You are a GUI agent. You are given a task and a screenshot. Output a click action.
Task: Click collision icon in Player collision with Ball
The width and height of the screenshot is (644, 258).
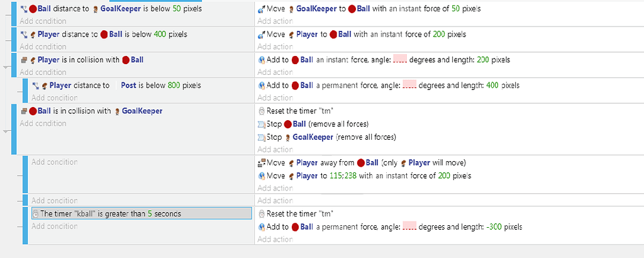[x=24, y=60]
